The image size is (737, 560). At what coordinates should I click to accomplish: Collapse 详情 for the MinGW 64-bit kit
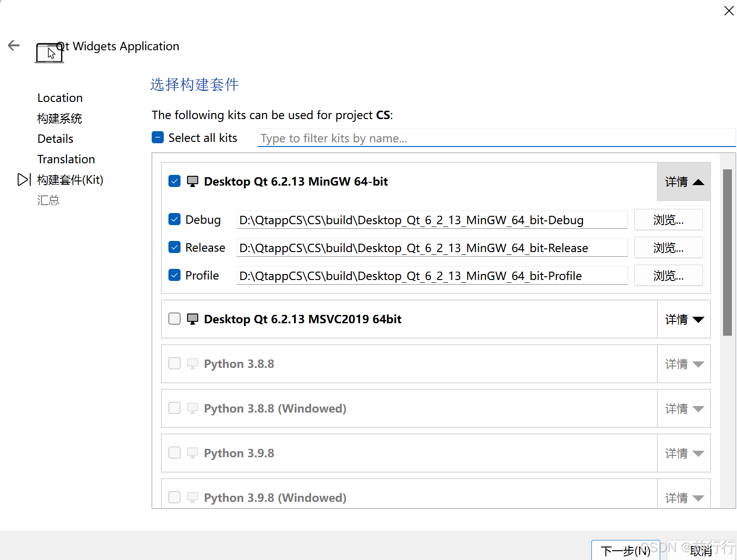tap(684, 181)
